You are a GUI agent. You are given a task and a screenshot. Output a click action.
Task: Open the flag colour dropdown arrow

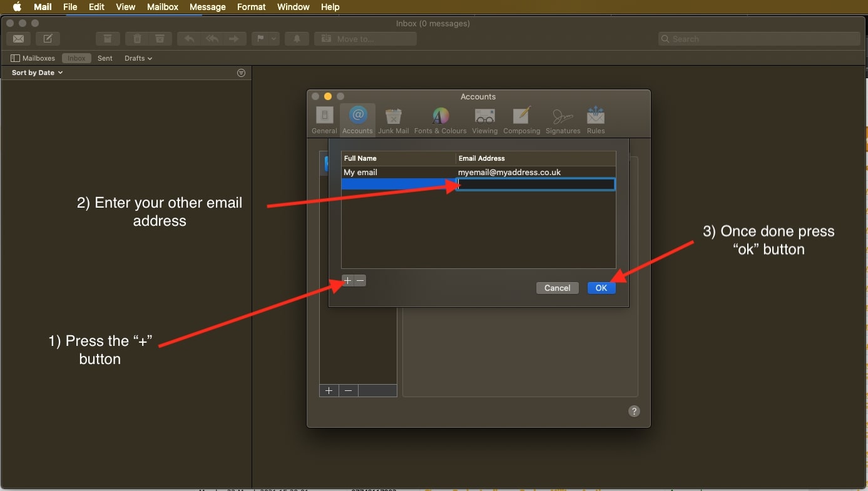(273, 39)
